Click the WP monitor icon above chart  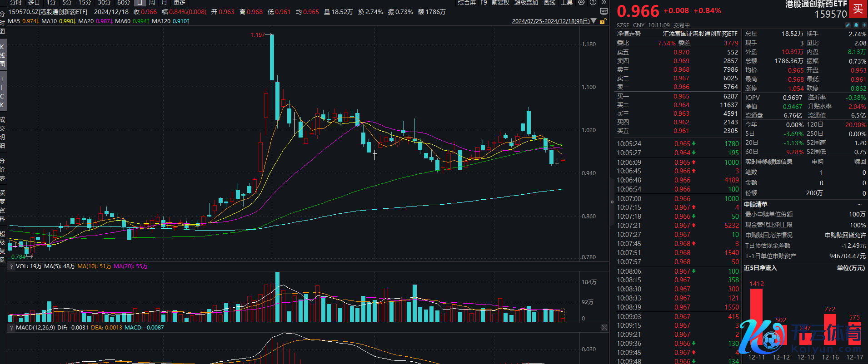pyautogui.click(x=604, y=11)
